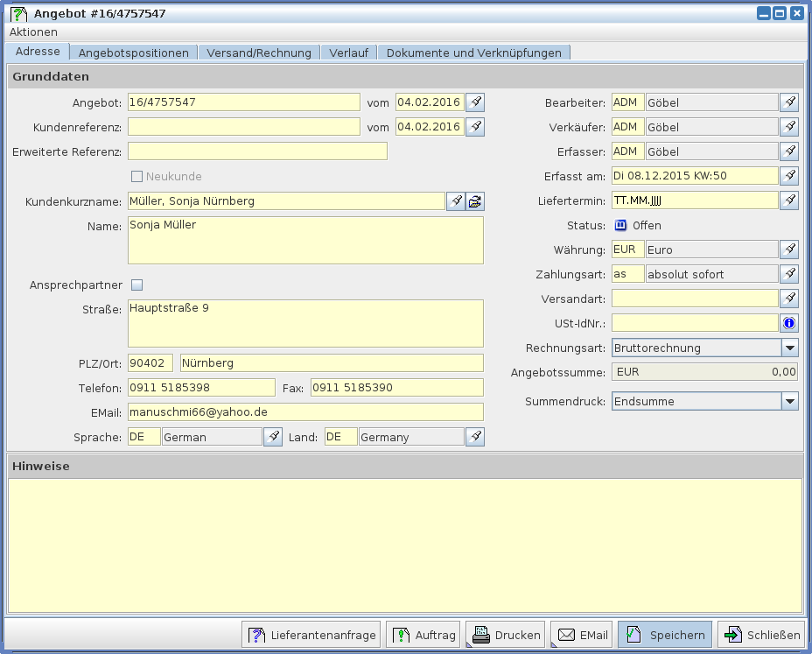Switch to the Angebotspositionen tab
Screen dimensions: 812x654
(x=133, y=53)
